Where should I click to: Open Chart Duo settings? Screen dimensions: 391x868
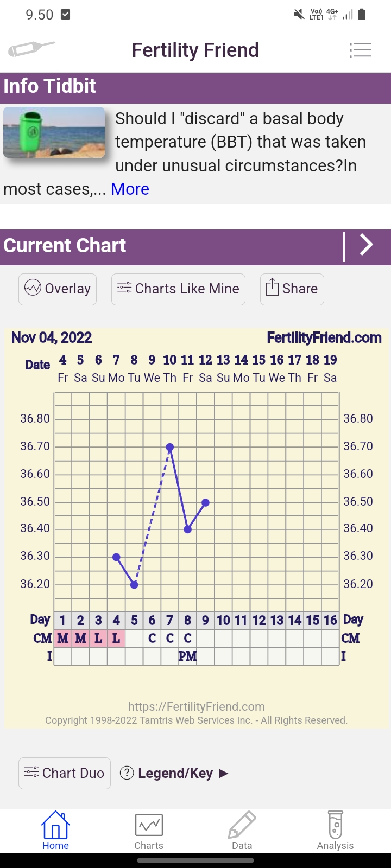coord(65,773)
